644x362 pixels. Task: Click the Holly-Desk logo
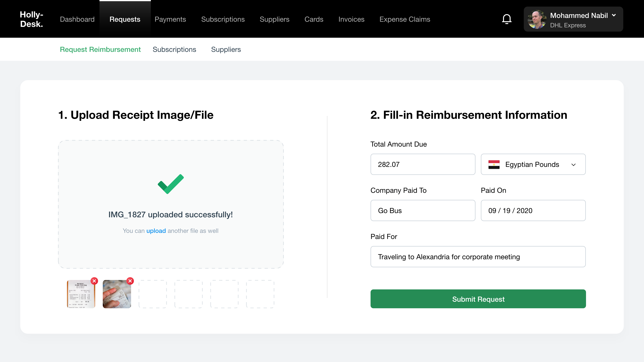tap(31, 19)
